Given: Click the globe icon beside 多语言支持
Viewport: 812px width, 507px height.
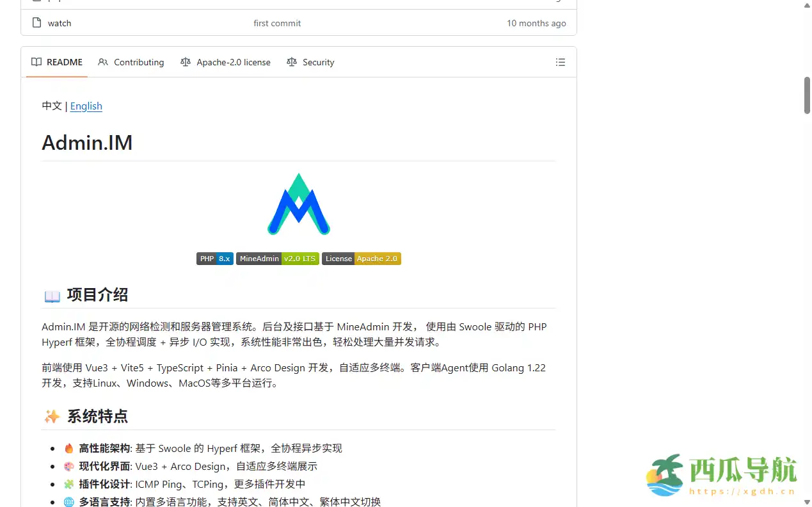Looking at the screenshot, I should (68, 502).
